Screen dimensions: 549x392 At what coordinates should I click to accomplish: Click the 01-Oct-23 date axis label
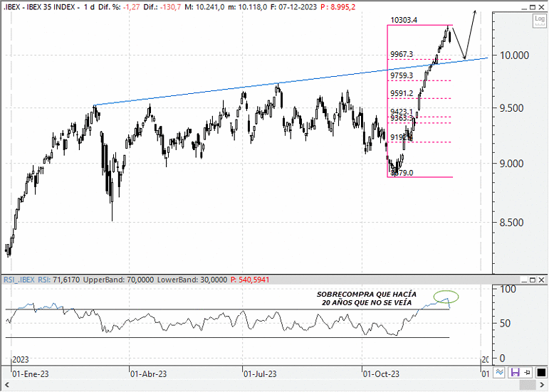pyautogui.click(x=381, y=374)
